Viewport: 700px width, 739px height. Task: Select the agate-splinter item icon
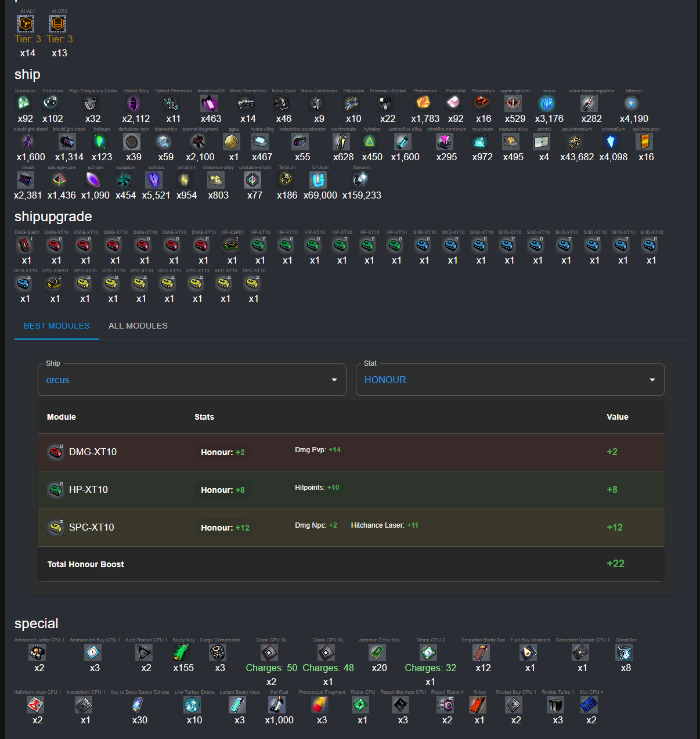pos(513,103)
